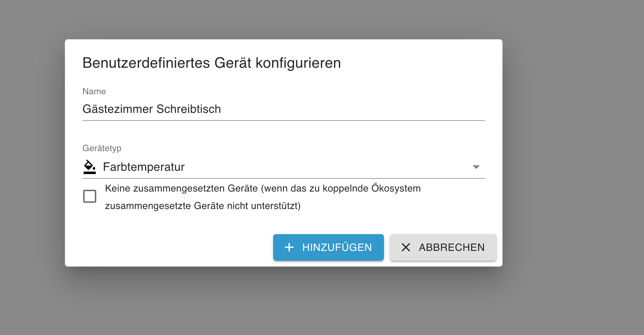Click the plus icon on Hinzufügen
This screenshot has height=335, width=644.
pyautogui.click(x=289, y=247)
